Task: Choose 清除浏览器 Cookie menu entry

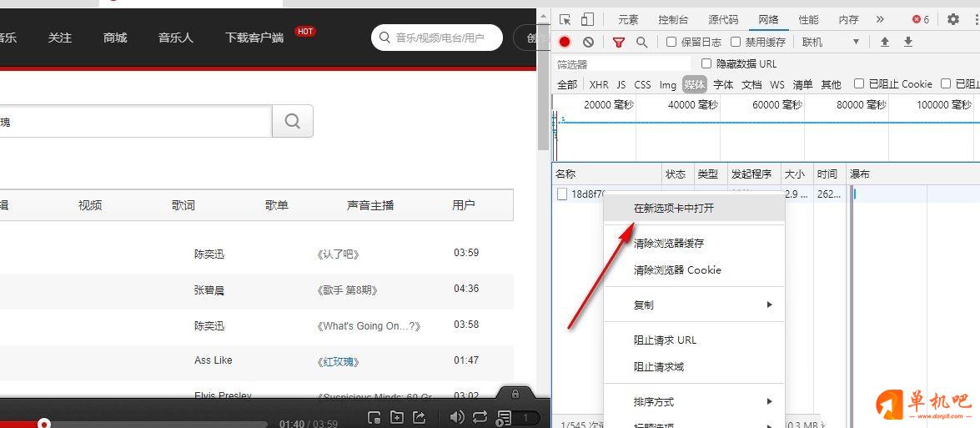Action: tap(694, 270)
